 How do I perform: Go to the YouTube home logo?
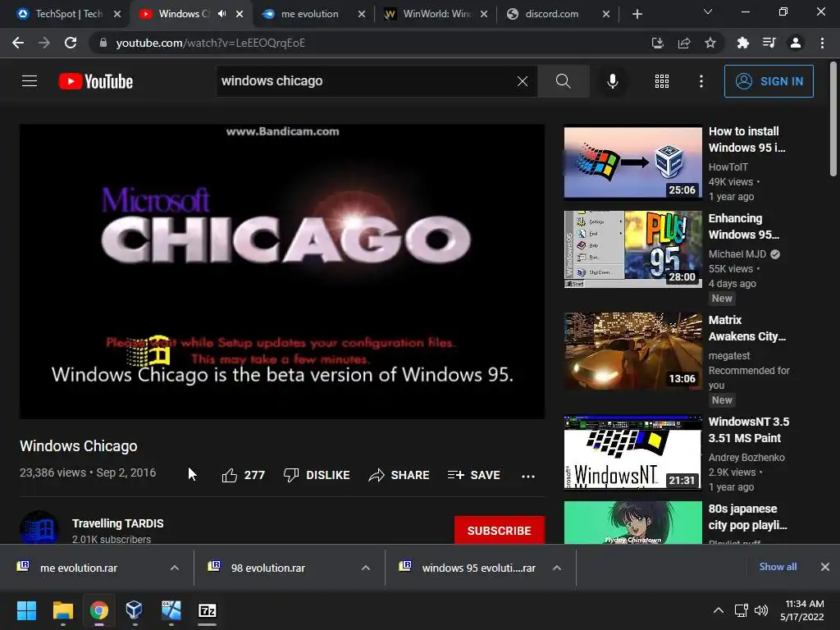(96, 81)
